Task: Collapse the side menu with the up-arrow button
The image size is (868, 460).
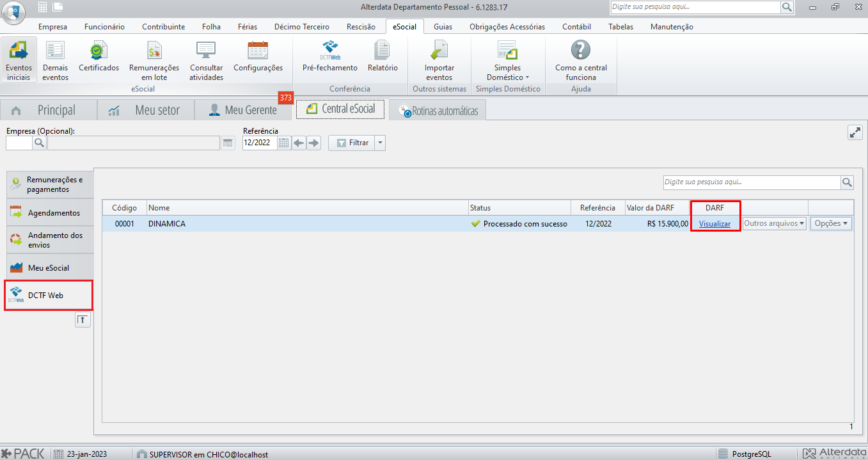Action: (83, 320)
